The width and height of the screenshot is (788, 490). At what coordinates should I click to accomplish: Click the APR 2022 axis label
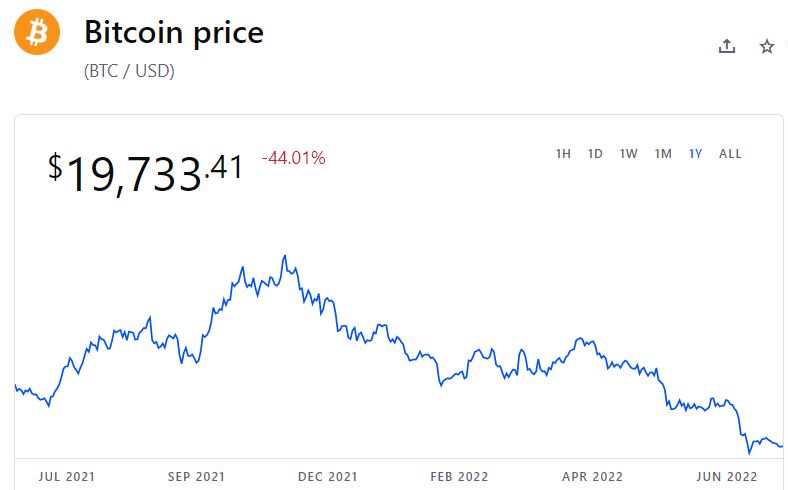(593, 477)
